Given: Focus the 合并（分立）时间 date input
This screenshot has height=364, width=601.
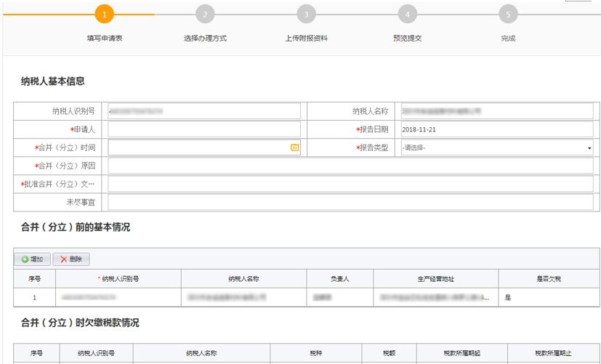Looking at the screenshot, I should tap(204, 147).
